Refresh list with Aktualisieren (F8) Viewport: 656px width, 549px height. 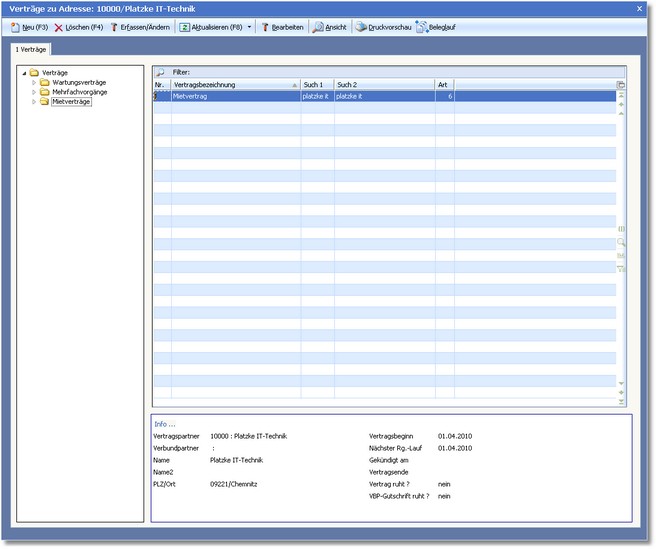coord(211,27)
